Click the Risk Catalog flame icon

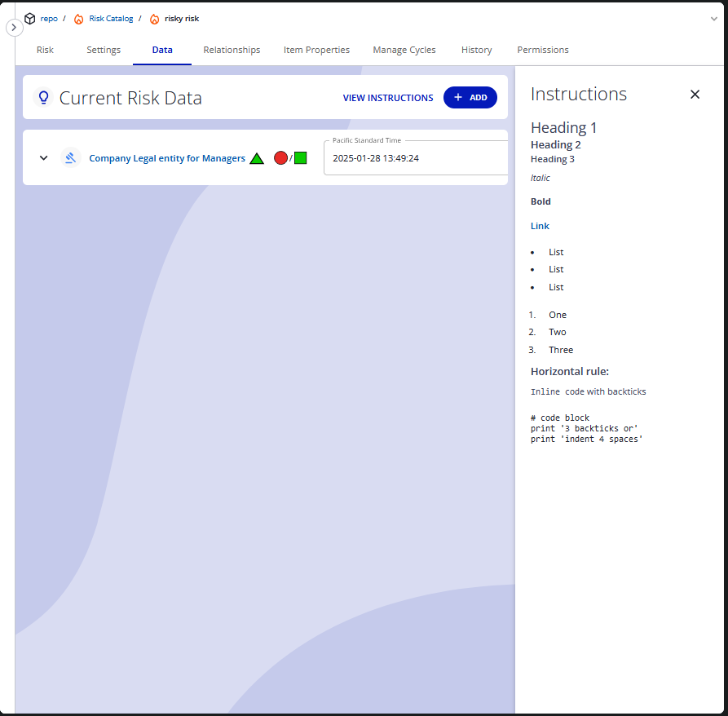[79, 19]
